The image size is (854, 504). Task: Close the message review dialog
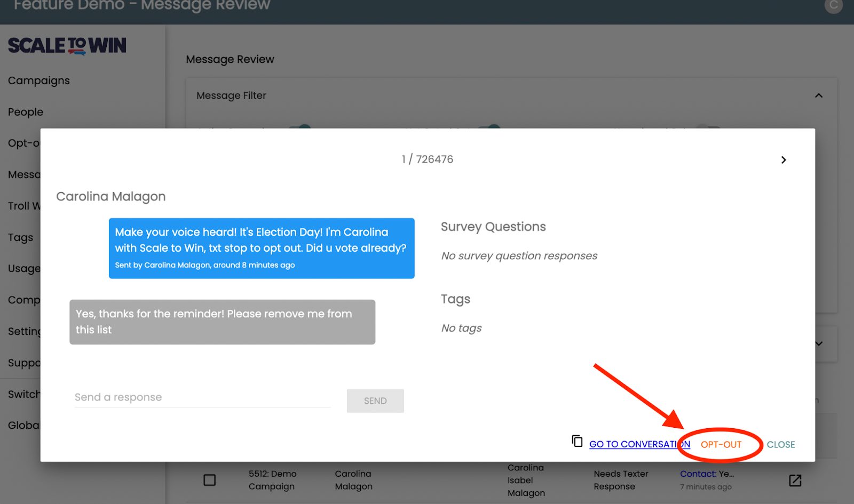pyautogui.click(x=781, y=444)
